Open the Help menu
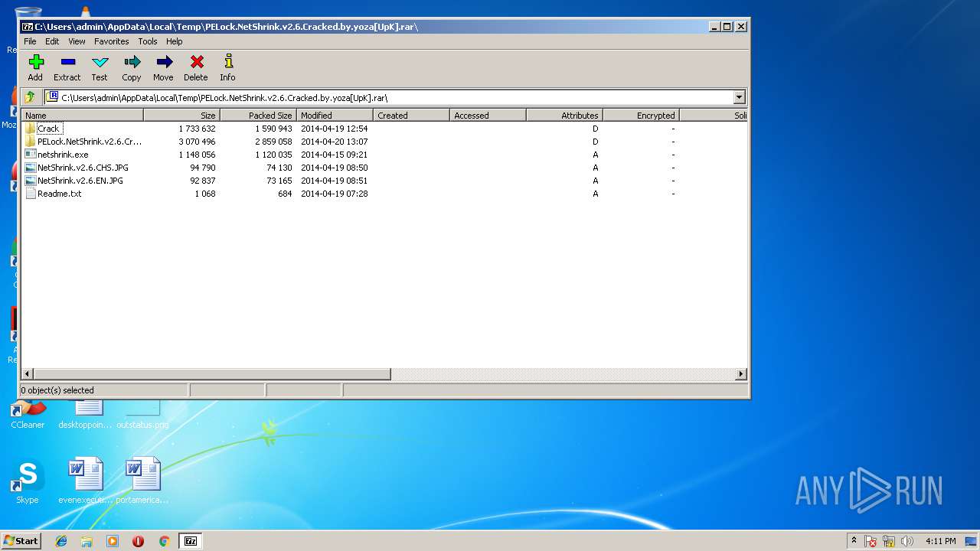This screenshot has width=980, height=551. (175, 41)
